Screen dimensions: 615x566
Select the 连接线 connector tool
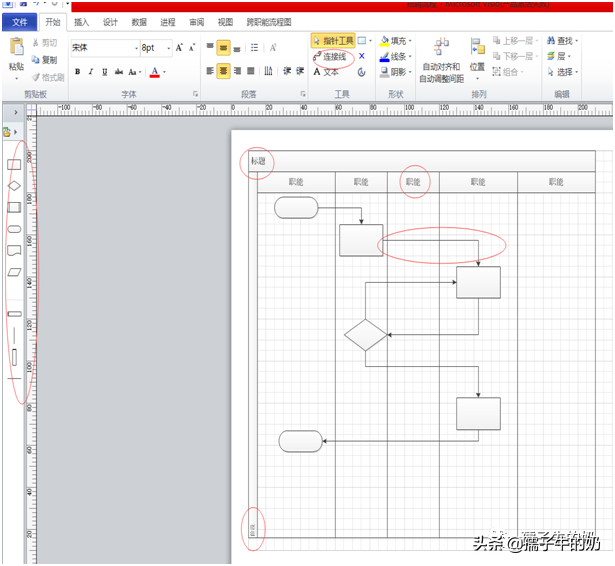pyautogui.click(x=330, y=57)
